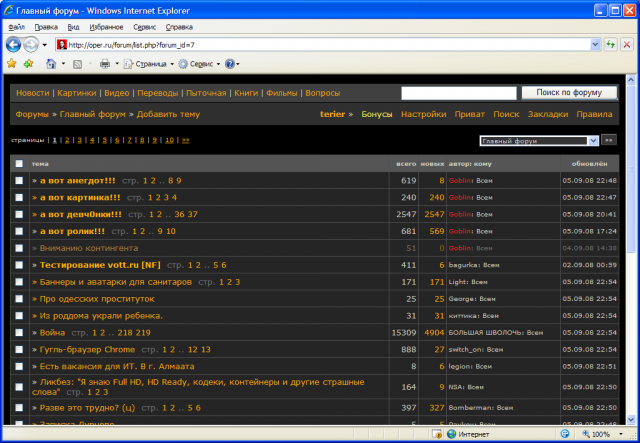The height and width of the screenshot is (443, 640).
Task: Click the blue status bar icon beside the zoom control
Action: click(x=565, y=434)
